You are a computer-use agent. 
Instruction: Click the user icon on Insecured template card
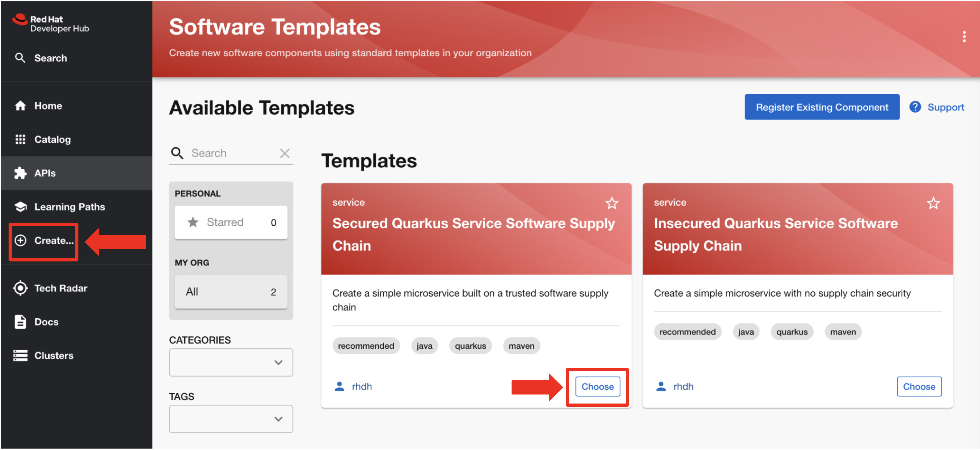click(x=661, y=387)
